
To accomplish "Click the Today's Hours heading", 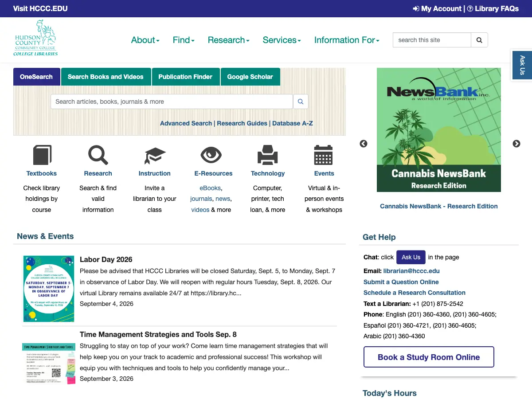I will (x=390, y=393).
